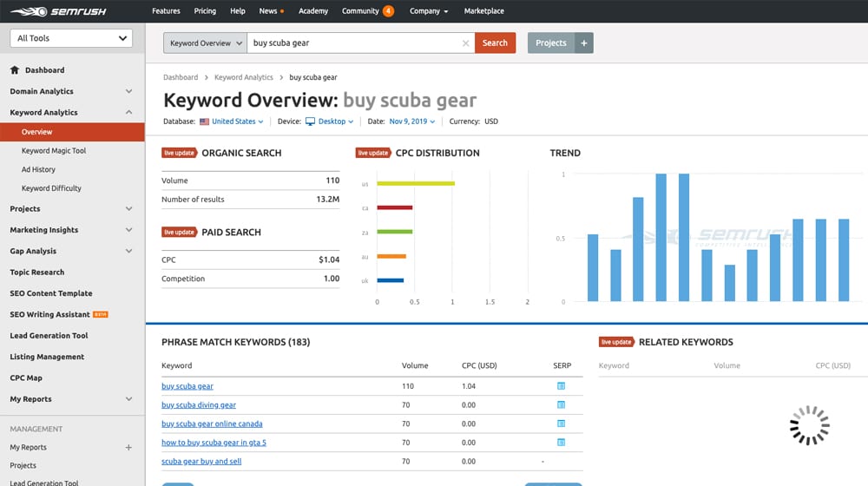Viewport: 868px width, 486px height.
Task: Open CPC Map
Action: 26,378
